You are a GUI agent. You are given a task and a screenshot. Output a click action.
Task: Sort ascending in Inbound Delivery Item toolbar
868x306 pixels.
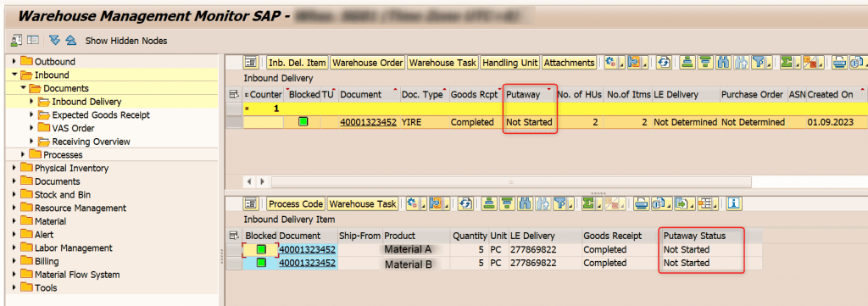coord(488,203)
